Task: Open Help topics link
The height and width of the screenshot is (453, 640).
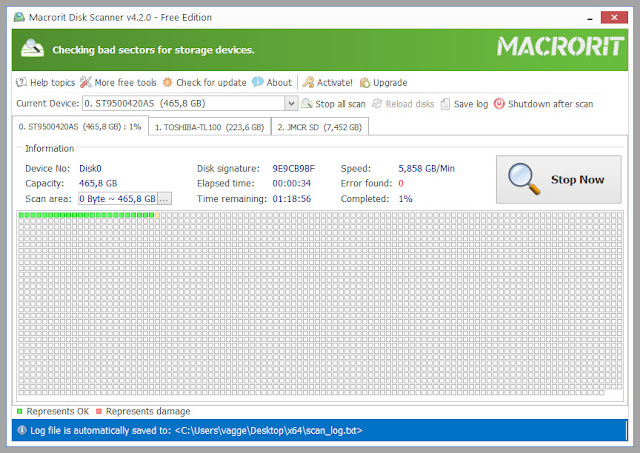Action: (x=53, y=82)
